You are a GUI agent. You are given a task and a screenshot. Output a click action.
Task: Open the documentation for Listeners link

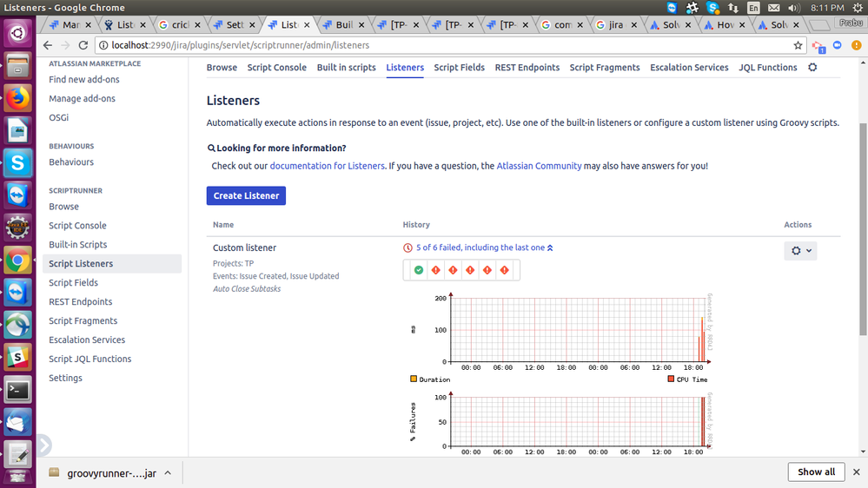[328, 166]
